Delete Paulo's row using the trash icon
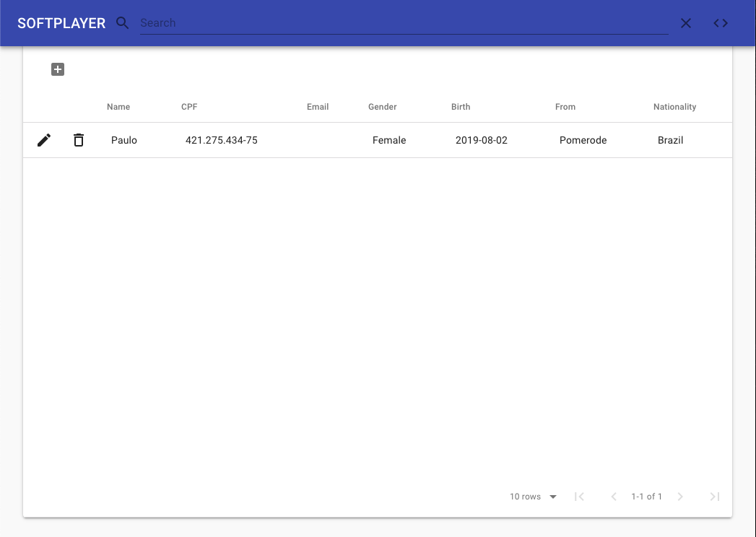 click(x=79, y=140)
